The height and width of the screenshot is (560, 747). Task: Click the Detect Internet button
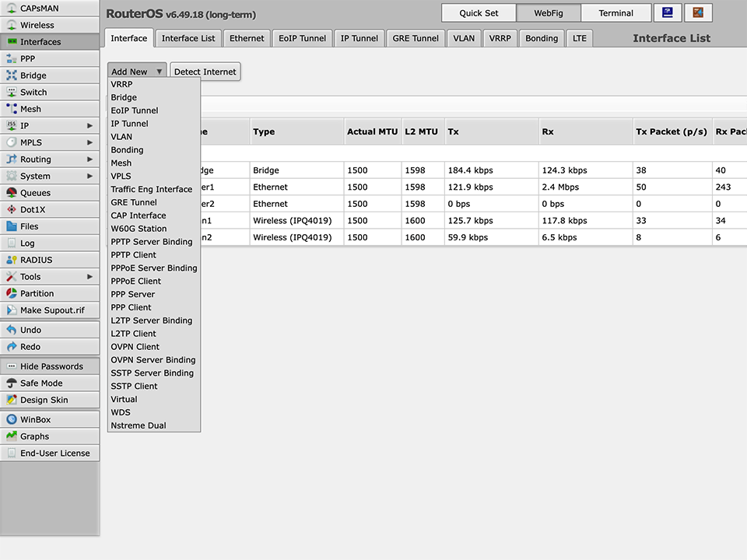click(205, 71)
